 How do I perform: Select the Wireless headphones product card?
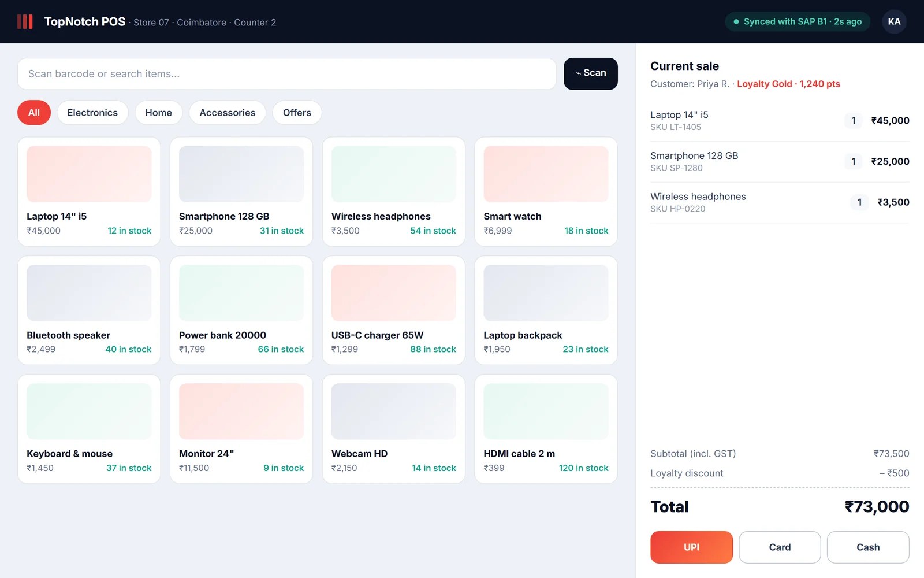pyautogui.click(x=394, y=191)
